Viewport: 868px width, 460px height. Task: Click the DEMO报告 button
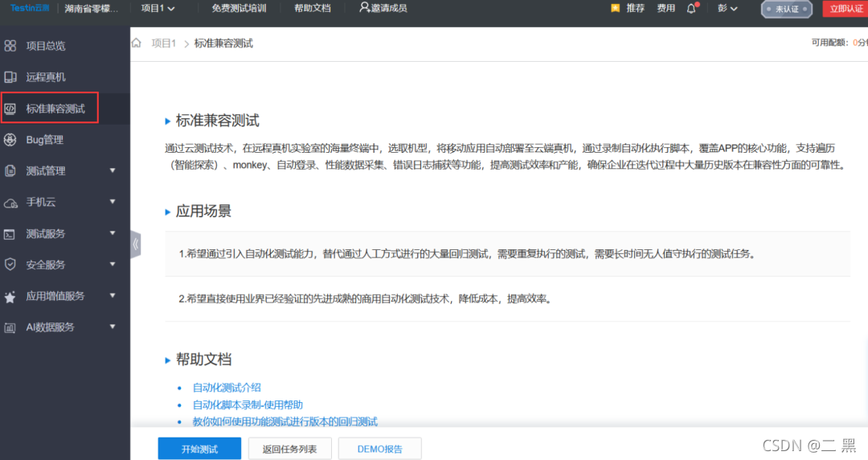[x=379, y=449]
